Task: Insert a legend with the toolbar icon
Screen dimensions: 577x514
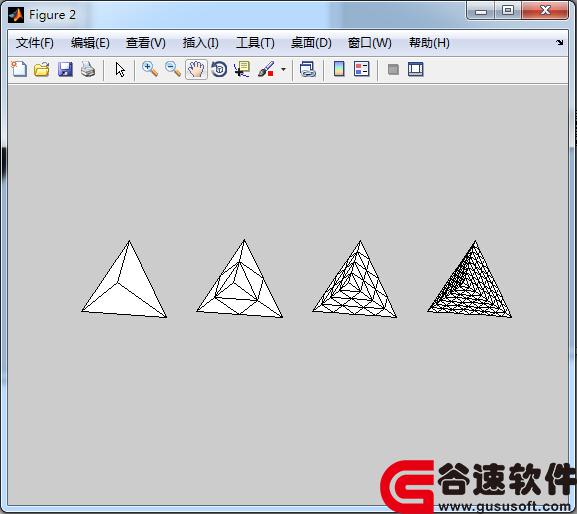Action: [x=362, y=69]
